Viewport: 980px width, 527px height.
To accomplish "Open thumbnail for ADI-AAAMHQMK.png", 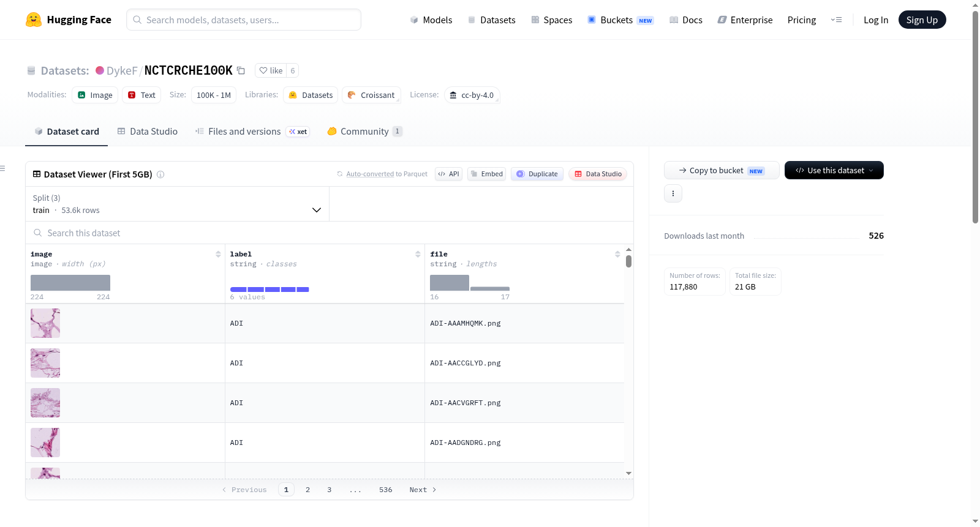I will (45, 323).
